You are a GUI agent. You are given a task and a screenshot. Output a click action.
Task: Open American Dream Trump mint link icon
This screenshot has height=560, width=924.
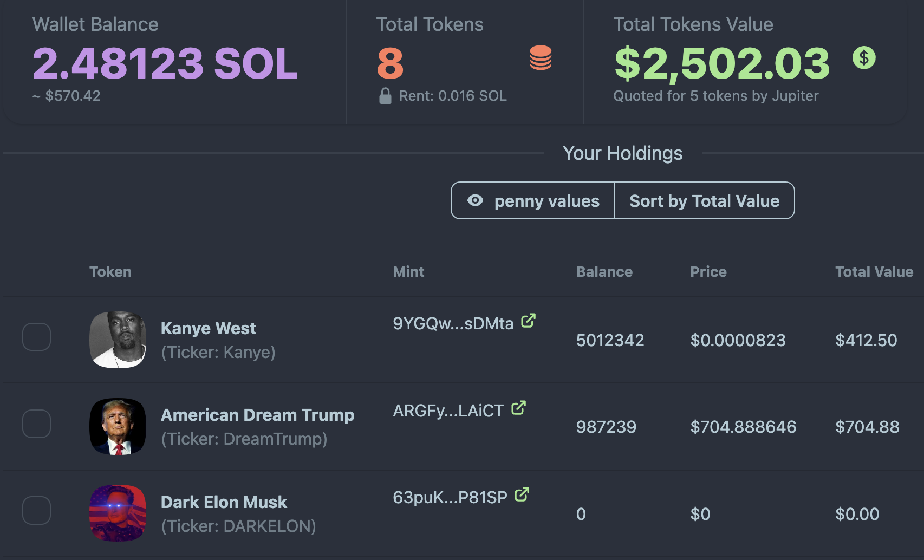(x=518, y=408)
